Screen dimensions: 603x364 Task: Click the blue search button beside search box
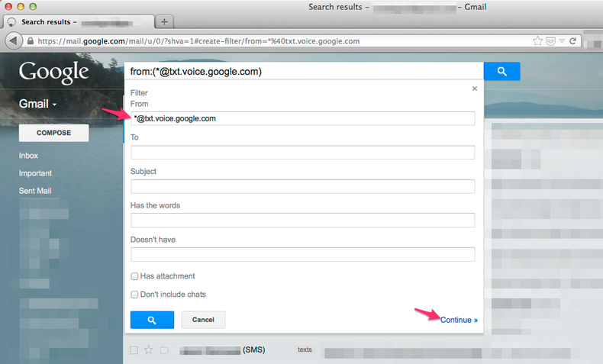pos(501,71)
